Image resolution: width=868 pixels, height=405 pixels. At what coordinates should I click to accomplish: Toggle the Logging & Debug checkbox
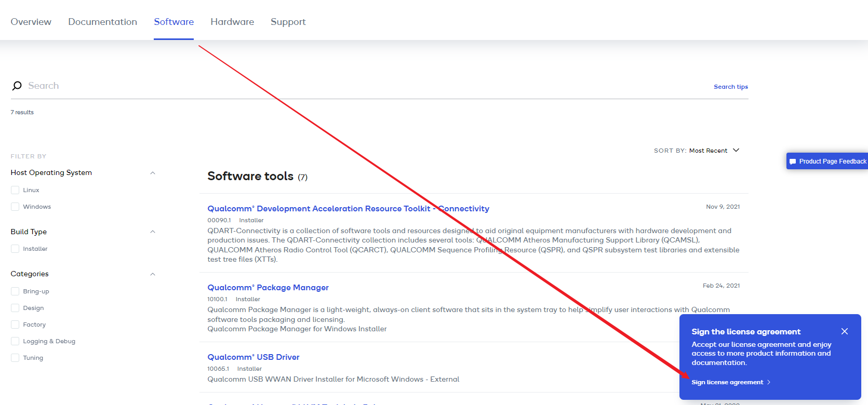15,341
